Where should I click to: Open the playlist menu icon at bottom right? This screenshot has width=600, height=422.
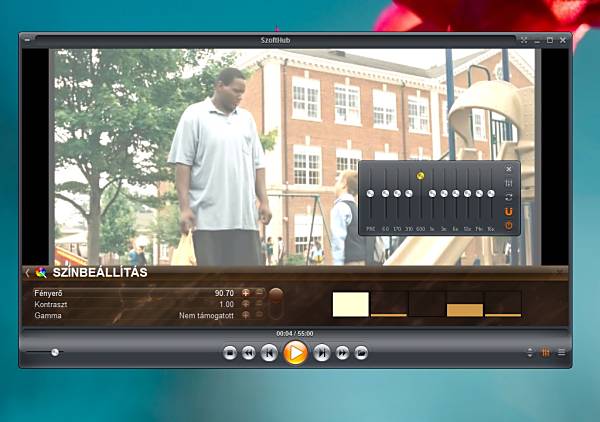click(x=561, y=352)
